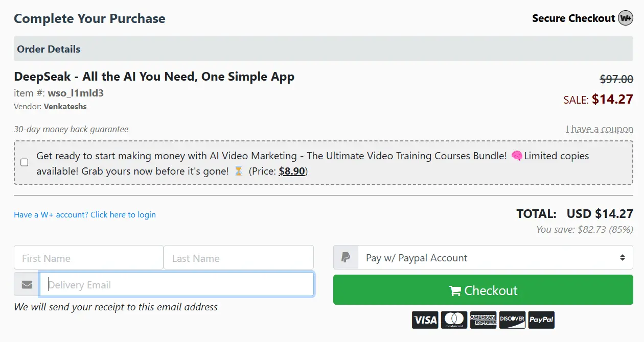The image size is (644, 342).
Task: Click the Mastercard logo
Action: 454,320
